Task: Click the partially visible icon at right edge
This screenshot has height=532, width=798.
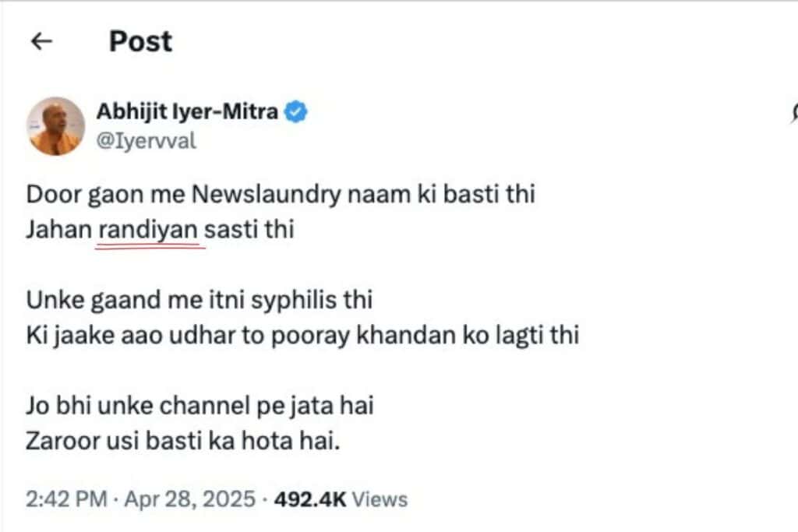Action: pyautogui.click(x=793, y=114)
